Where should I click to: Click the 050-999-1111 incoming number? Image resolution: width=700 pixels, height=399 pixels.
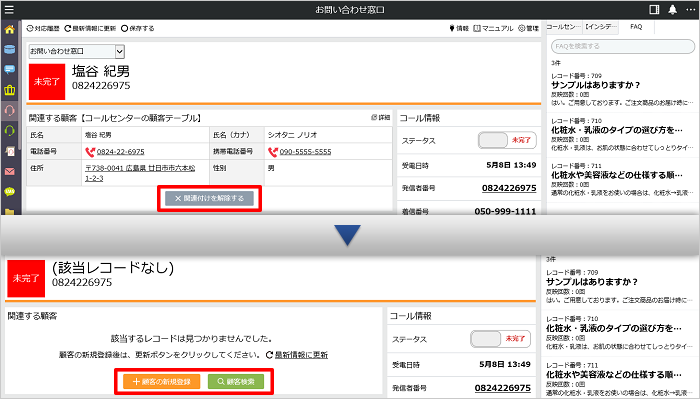click(505, 211)
